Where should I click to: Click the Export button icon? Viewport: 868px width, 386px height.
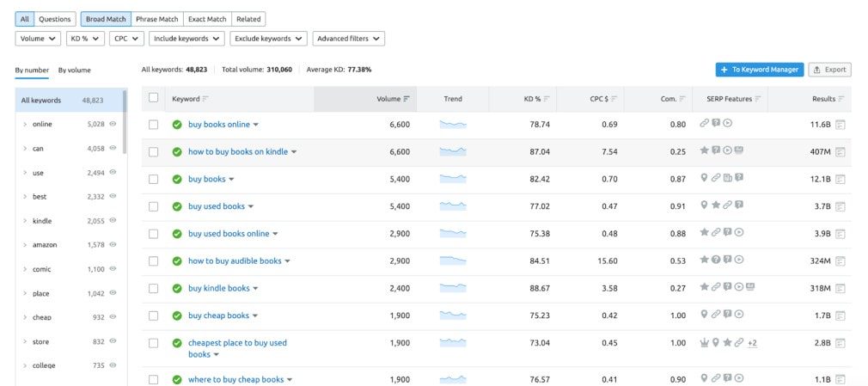click(817, 70)
